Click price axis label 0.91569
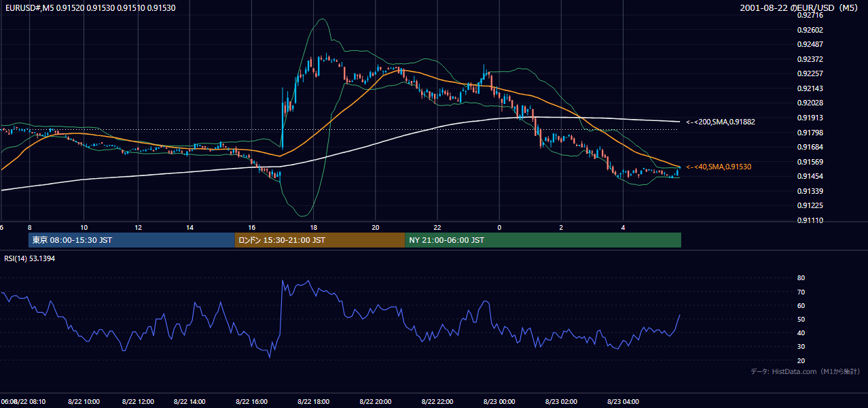The height and width of the screenshot is (408, 868). coord(810,162)
